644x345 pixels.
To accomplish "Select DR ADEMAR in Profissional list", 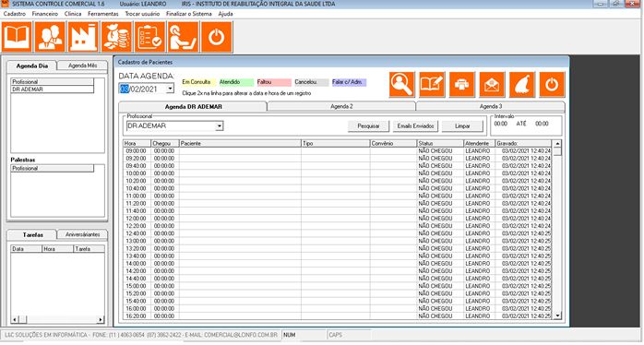I will coord(53,89).
